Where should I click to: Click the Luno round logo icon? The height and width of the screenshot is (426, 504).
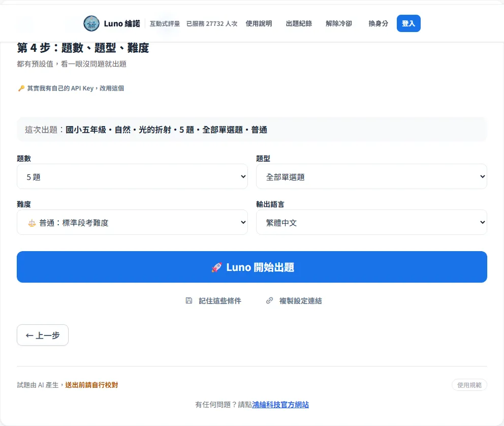(x=91, y=23)
